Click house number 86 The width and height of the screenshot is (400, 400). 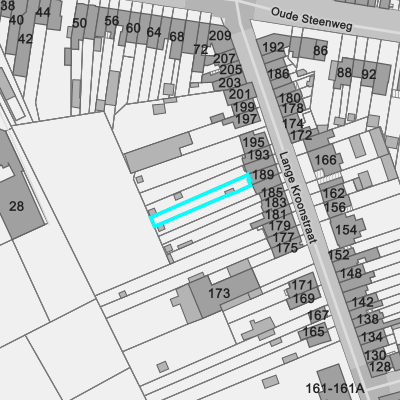click(320, 51)
